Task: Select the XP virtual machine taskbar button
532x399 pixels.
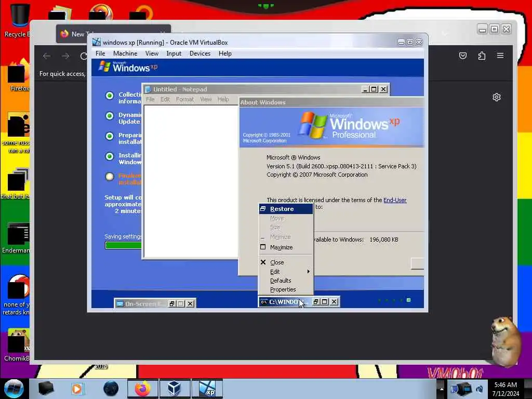Action: point(207,389)
